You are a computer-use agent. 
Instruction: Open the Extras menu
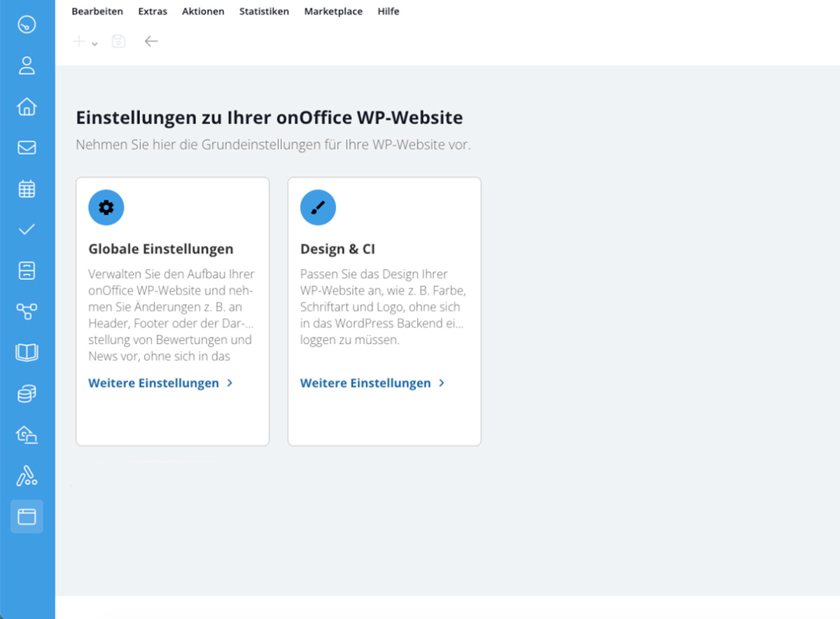tap(153, 11)
